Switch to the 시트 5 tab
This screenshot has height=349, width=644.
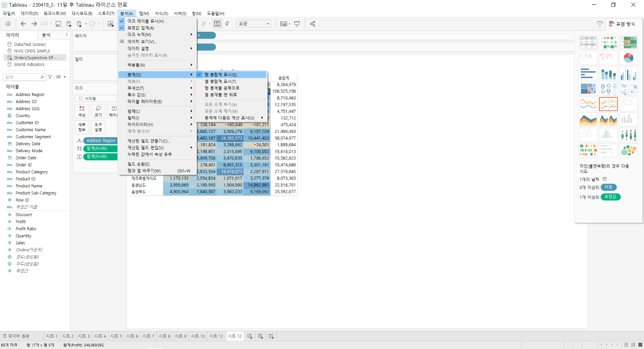tap(116, 336)
